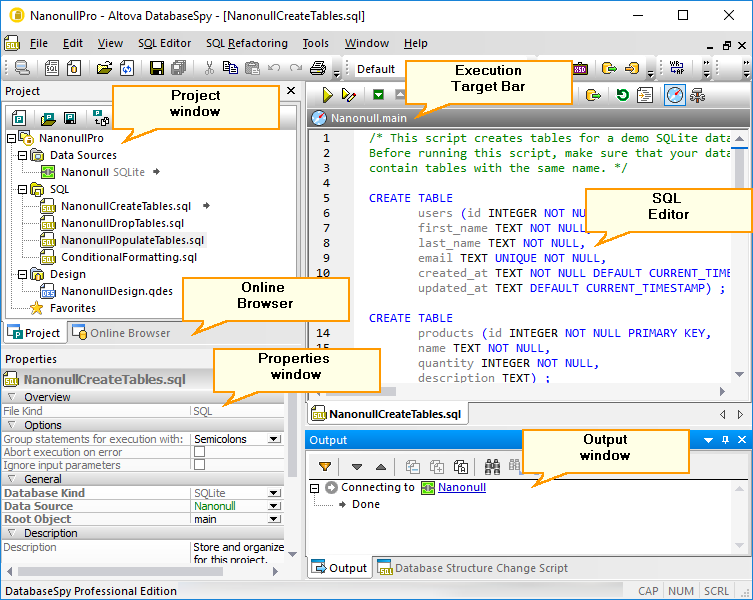Open the SQL Editor menu
Image resolution: width=753 pixels, height=600 pixels.
[164, 43]
